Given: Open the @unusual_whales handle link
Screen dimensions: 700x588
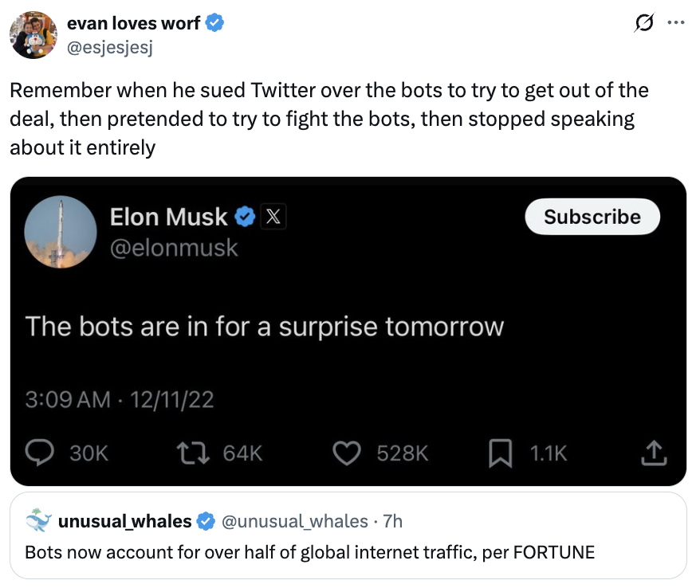Looking at the screenshot, I should pyautogui.click(x=295, y=521).
